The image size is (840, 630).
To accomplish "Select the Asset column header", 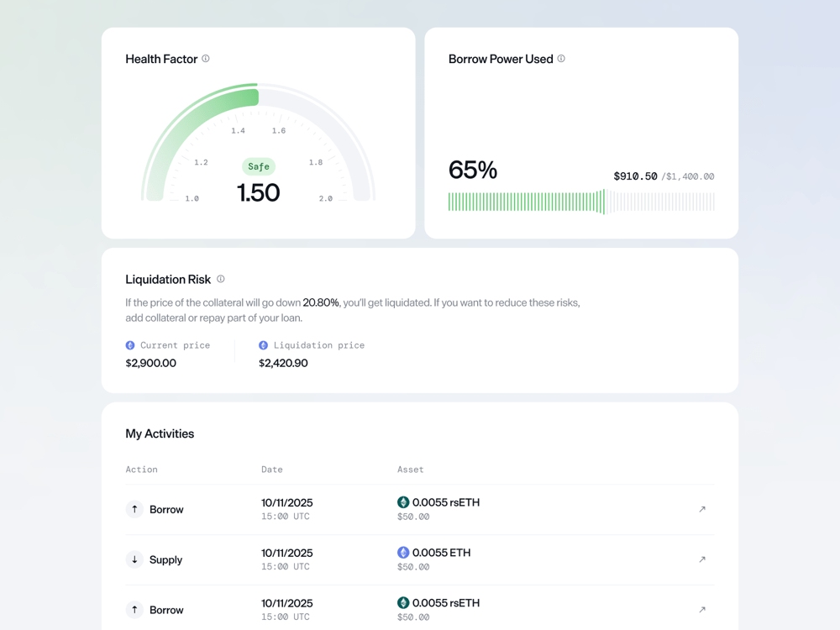I will 411,470.
